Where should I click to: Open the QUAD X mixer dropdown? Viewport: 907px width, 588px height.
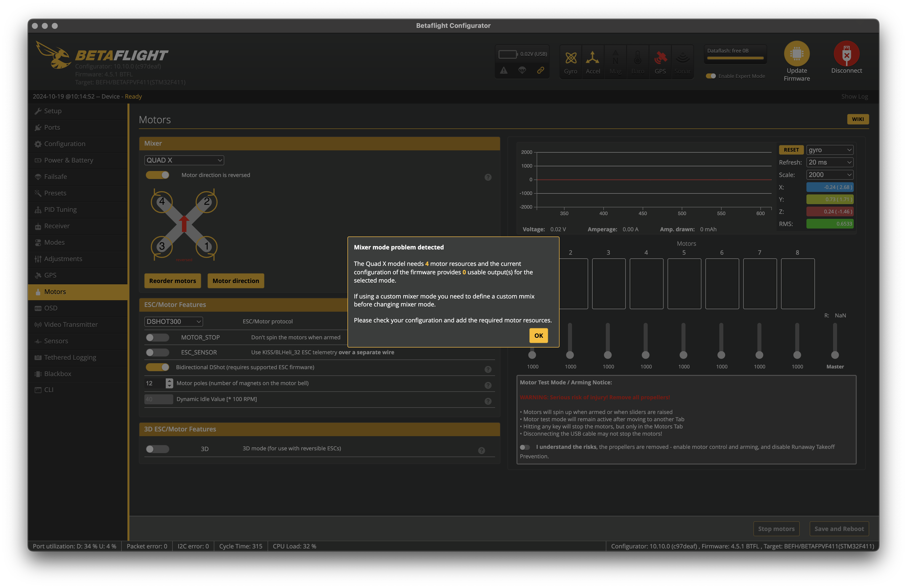184,160
